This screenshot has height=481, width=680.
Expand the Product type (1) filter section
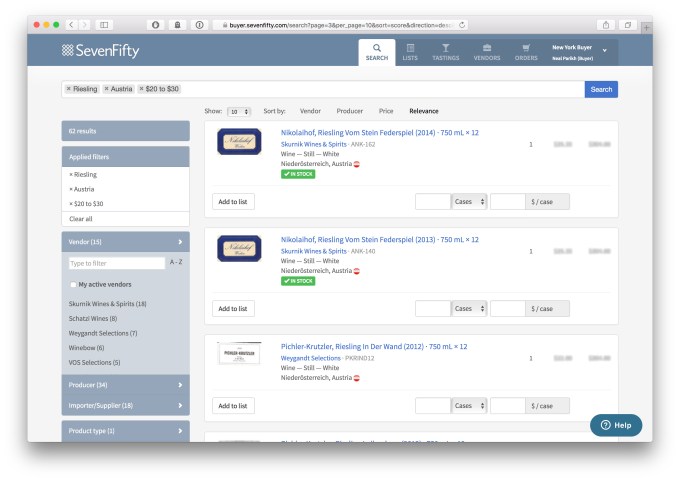tap(125, 431)
